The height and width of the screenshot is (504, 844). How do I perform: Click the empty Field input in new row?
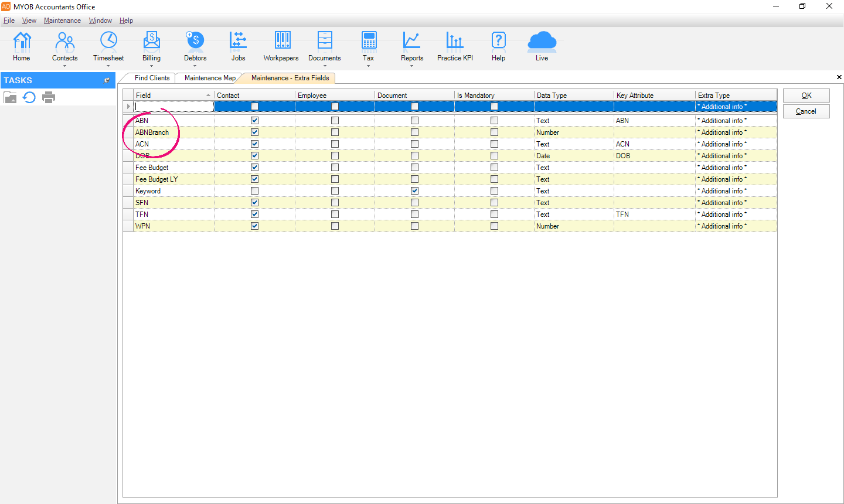173,107
